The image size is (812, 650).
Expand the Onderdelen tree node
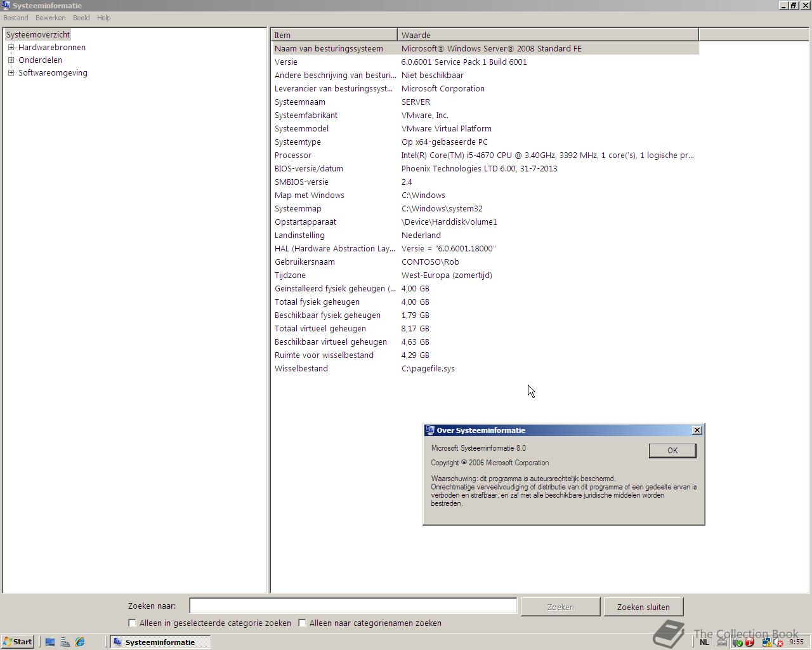pyautogui.click(x=11, y=60)
